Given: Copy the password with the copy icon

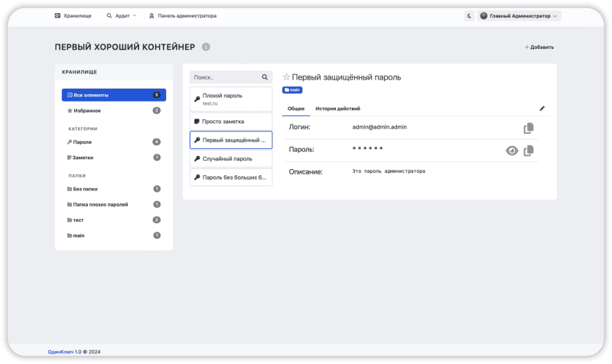Looking at the screenshot, I should 528,151.
